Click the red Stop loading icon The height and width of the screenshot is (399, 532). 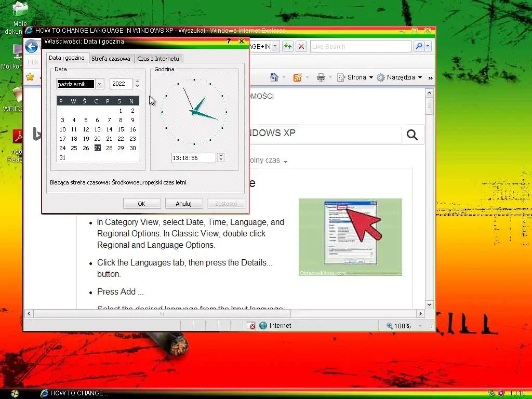tap(301, 46)
